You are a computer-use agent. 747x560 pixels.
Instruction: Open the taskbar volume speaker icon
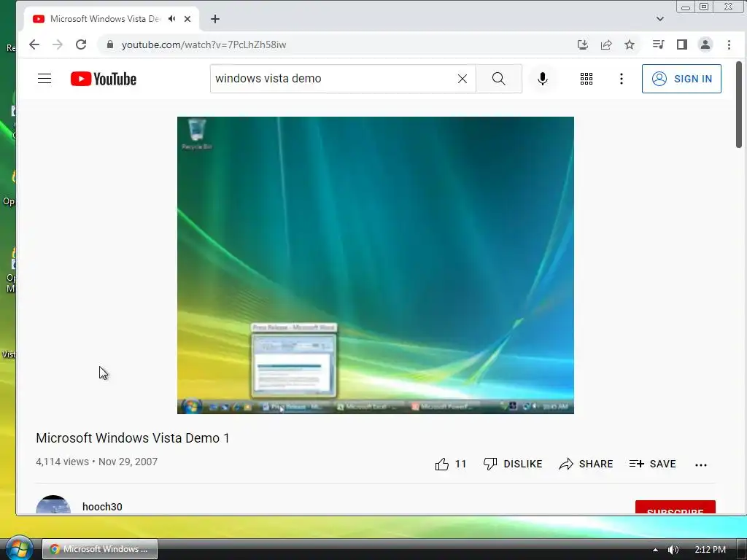coord(673,550)
